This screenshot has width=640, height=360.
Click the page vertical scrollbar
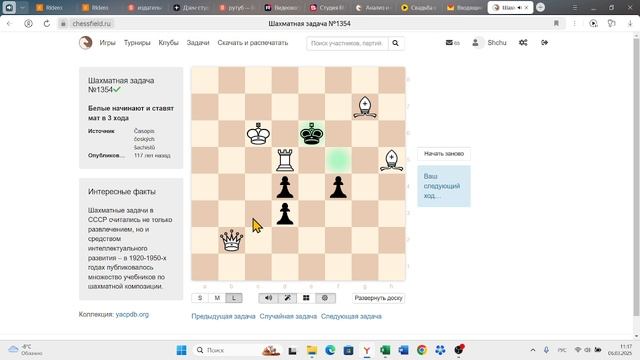[636, 176]
